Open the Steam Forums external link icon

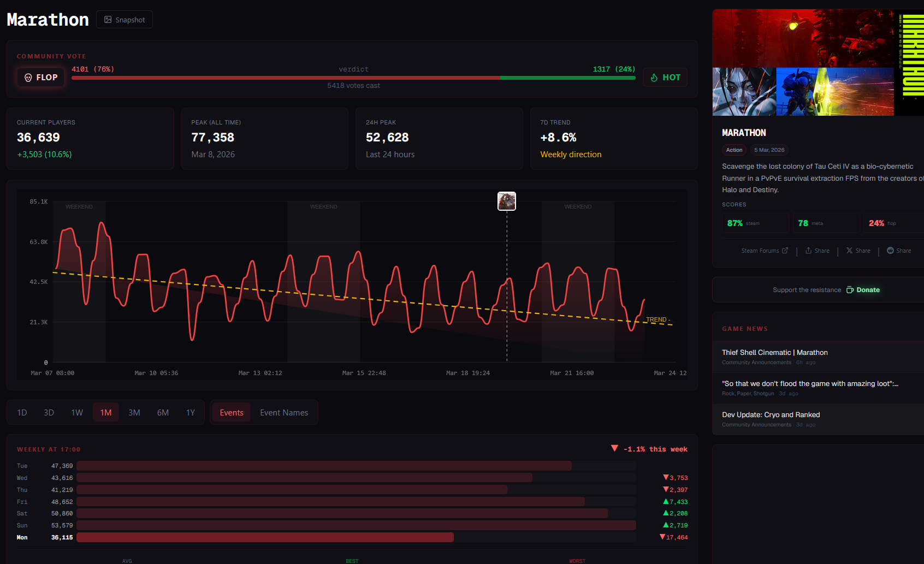click(x=785, y=251)
